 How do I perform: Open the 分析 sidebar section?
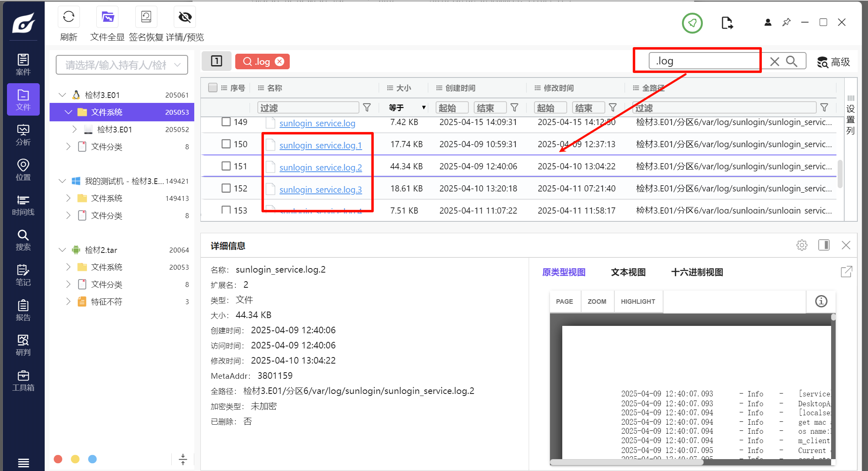pyautogui.click(x=23, y=135)
